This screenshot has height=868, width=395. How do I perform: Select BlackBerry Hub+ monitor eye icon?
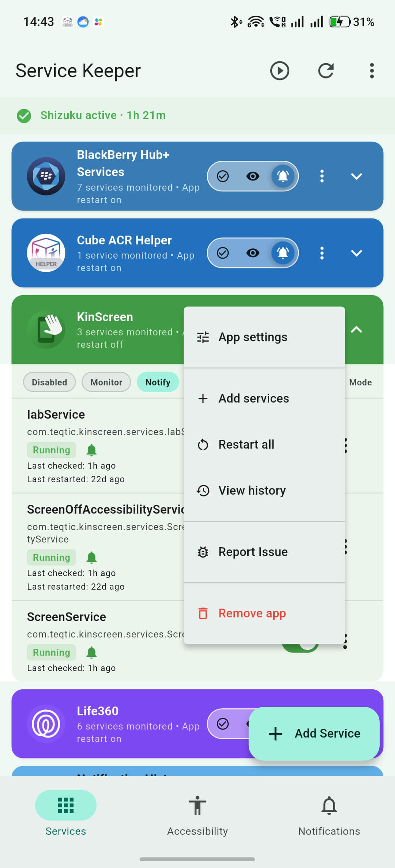(x=253, y=176)
